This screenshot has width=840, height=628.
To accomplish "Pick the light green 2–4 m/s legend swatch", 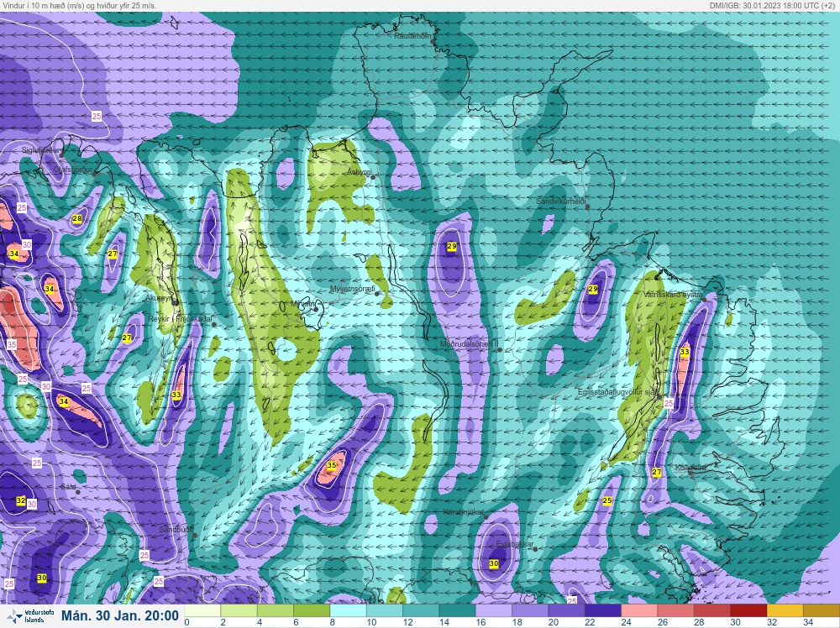I will [x=239, y=611].
